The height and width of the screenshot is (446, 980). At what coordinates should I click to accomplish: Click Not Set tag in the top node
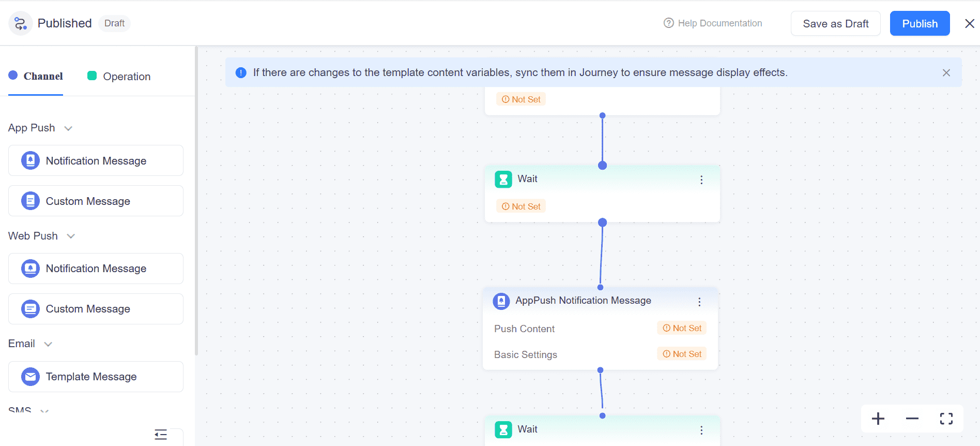[521, 99]
